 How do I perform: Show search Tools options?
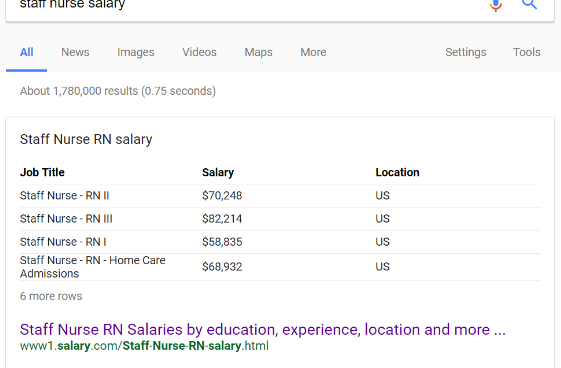[527, 52]
